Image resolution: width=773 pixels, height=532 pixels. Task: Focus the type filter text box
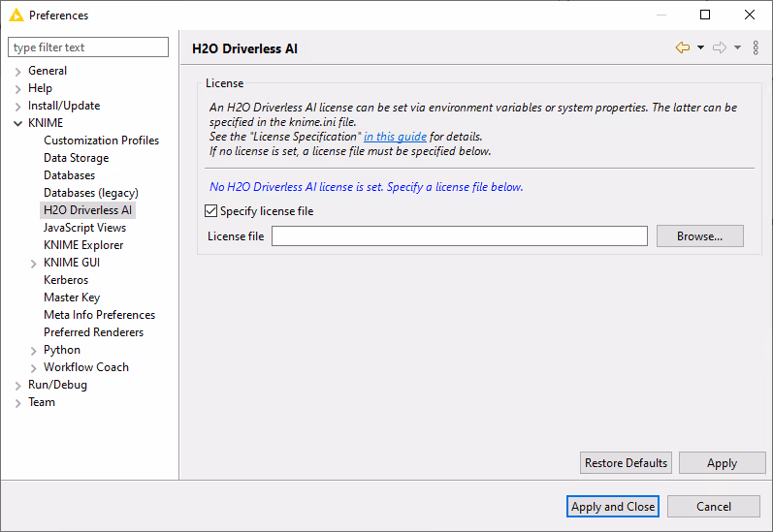click(88, 47)
